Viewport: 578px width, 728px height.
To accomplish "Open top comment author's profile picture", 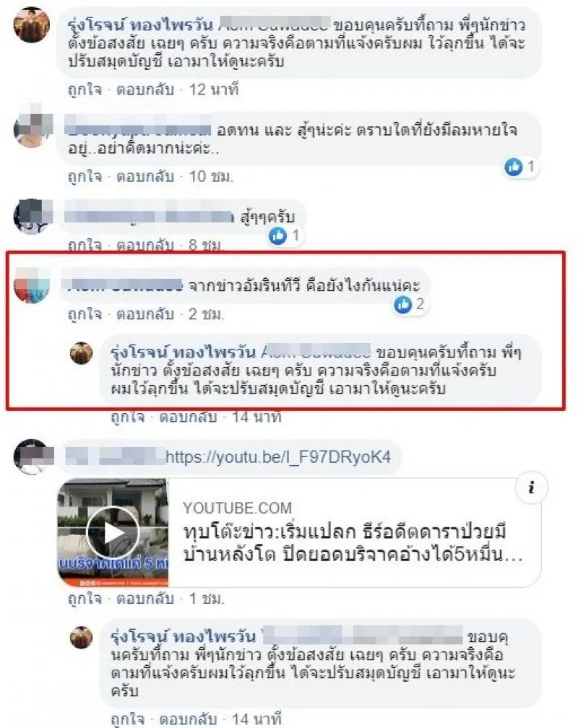I will click(32, 25).
